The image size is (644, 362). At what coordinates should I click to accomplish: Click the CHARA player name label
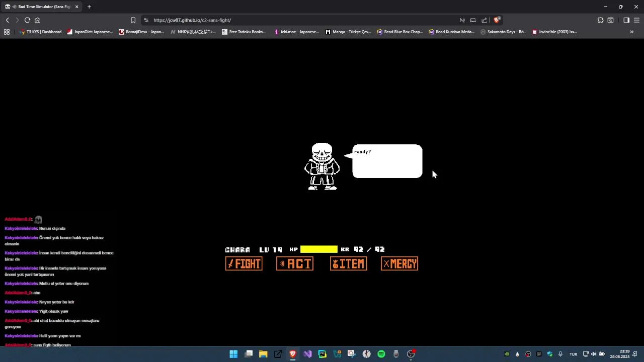click(237, 250)
